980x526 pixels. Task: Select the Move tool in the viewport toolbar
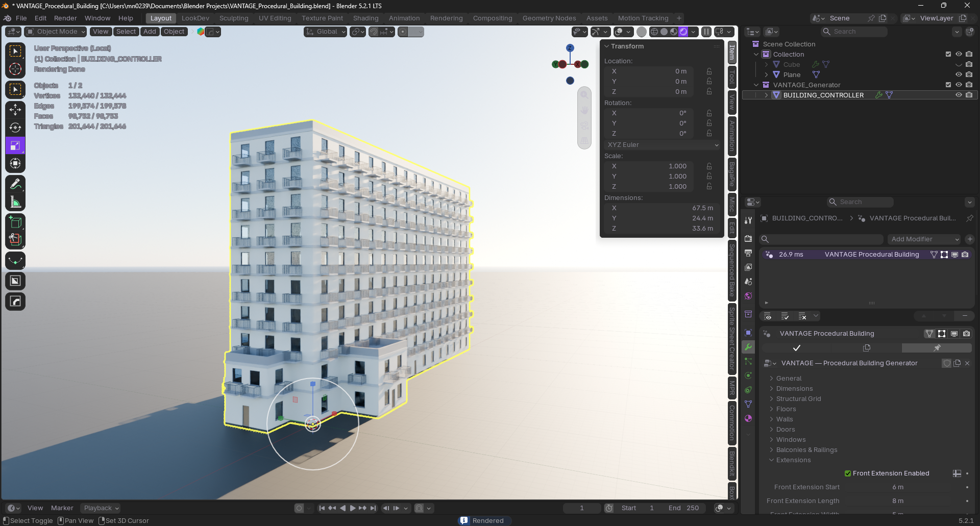(x=15, y=110)
